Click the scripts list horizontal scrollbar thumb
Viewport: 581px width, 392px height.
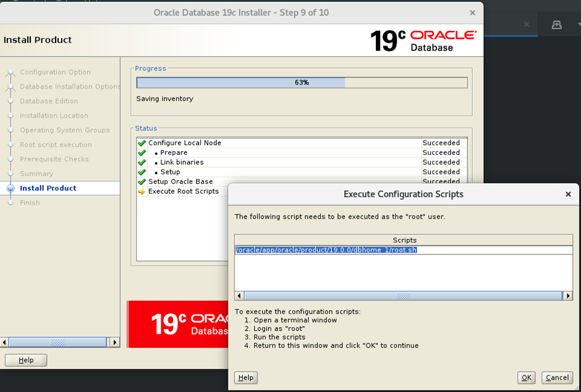tap(403, 296)
